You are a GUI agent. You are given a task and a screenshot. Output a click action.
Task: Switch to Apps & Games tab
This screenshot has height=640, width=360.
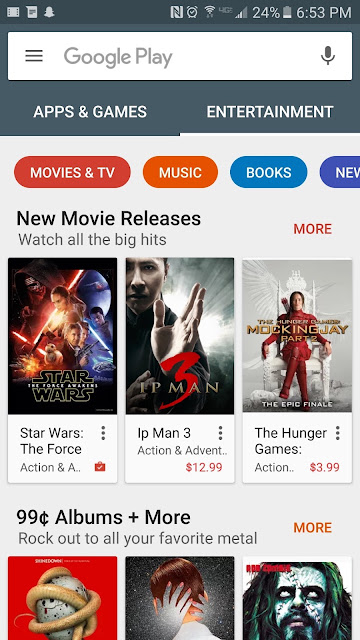click(90, 112)
